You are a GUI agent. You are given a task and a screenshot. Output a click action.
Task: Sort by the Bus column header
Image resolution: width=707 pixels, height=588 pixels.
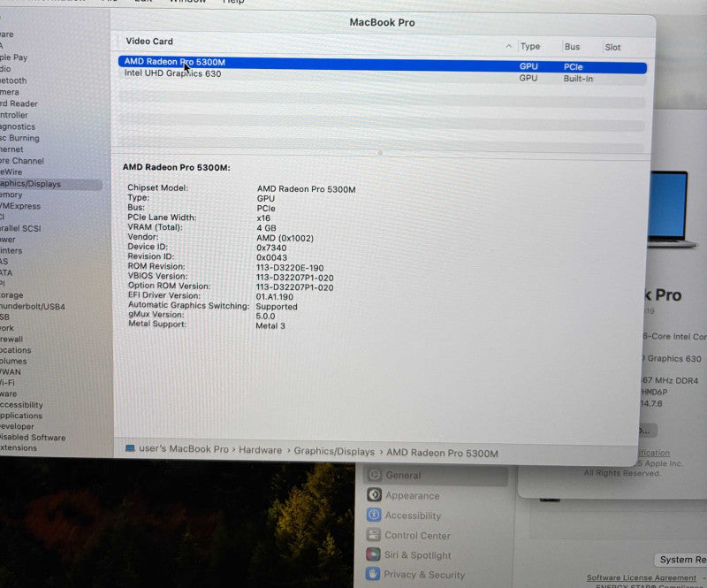[572, 47]
